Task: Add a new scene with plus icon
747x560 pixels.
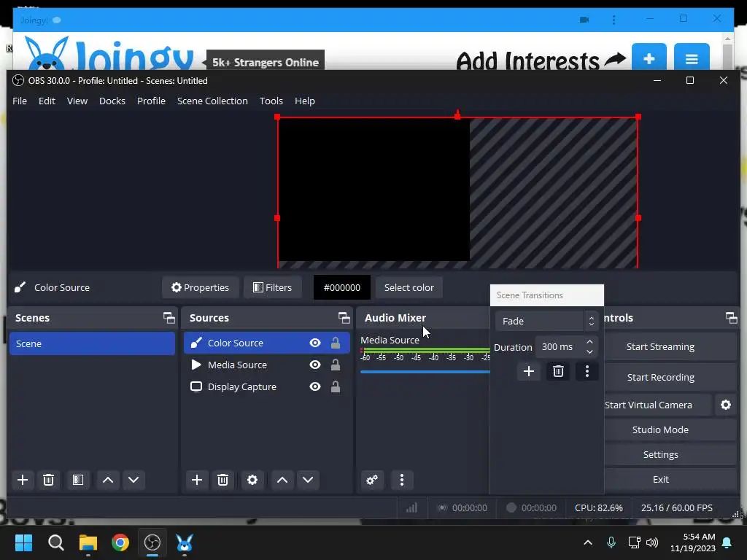Action: [23, 480]
